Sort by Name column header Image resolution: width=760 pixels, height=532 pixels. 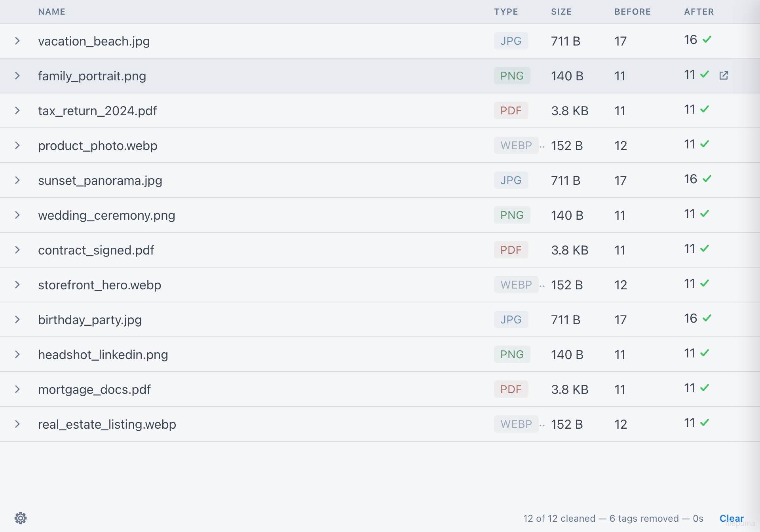(52, 11)
